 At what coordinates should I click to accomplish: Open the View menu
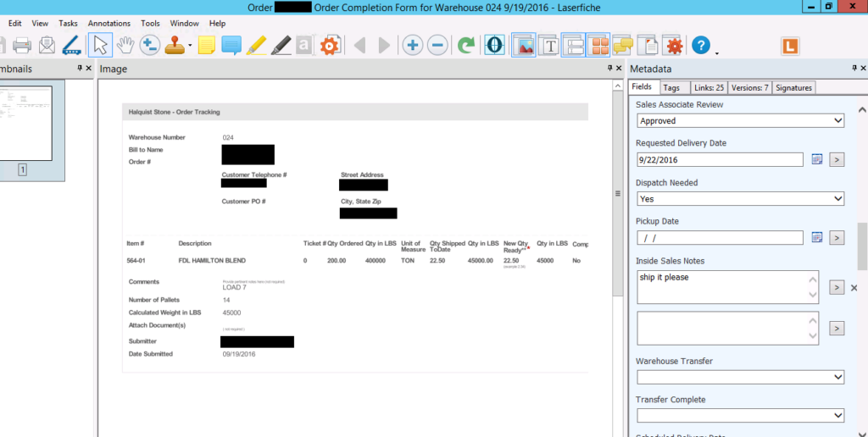point(40,23)
